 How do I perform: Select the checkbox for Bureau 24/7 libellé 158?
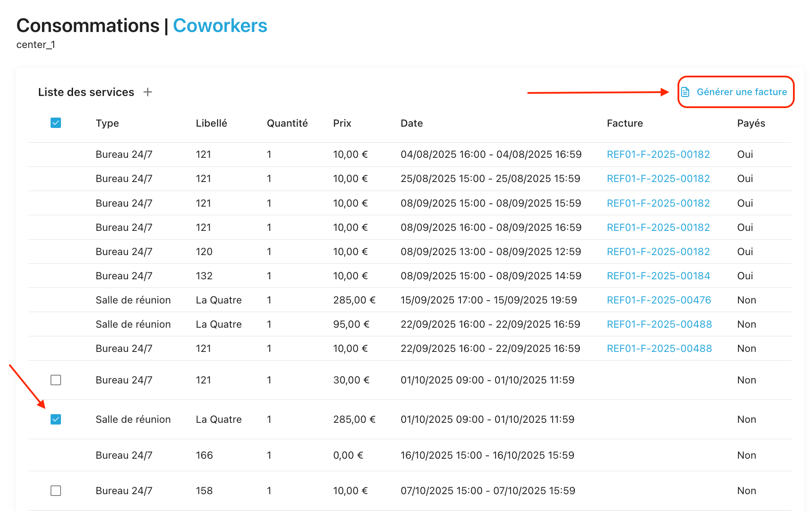pyautogui.click(x=56, y=491)
